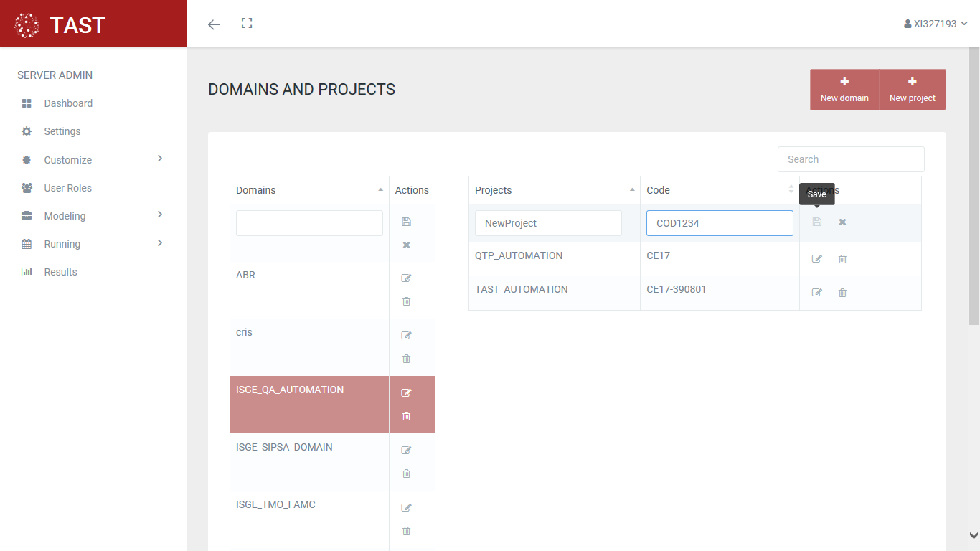
Task: Click the New project button
Action: tap(913, 90)
